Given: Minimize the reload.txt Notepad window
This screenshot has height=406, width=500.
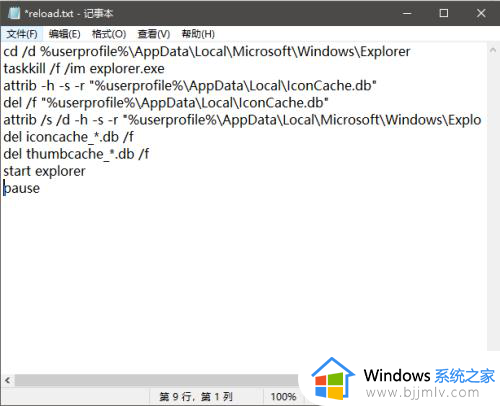Looking at the screenshot, I should click(407, 13).
